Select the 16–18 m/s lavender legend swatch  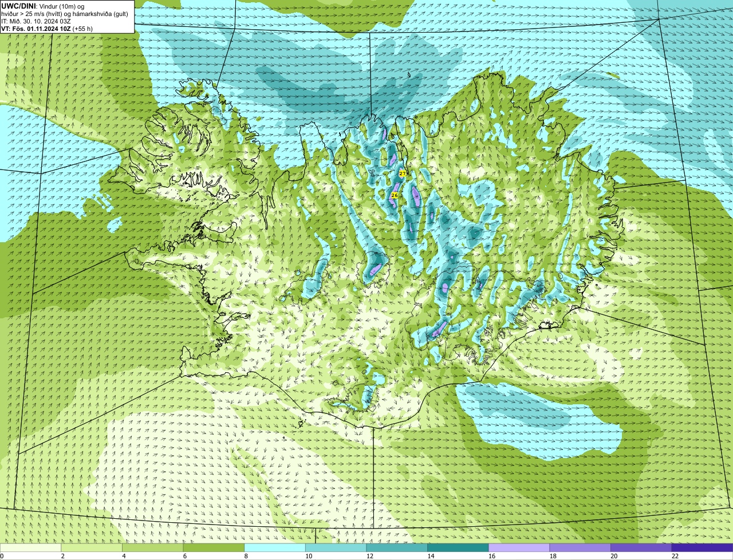[x=519, y=547]
